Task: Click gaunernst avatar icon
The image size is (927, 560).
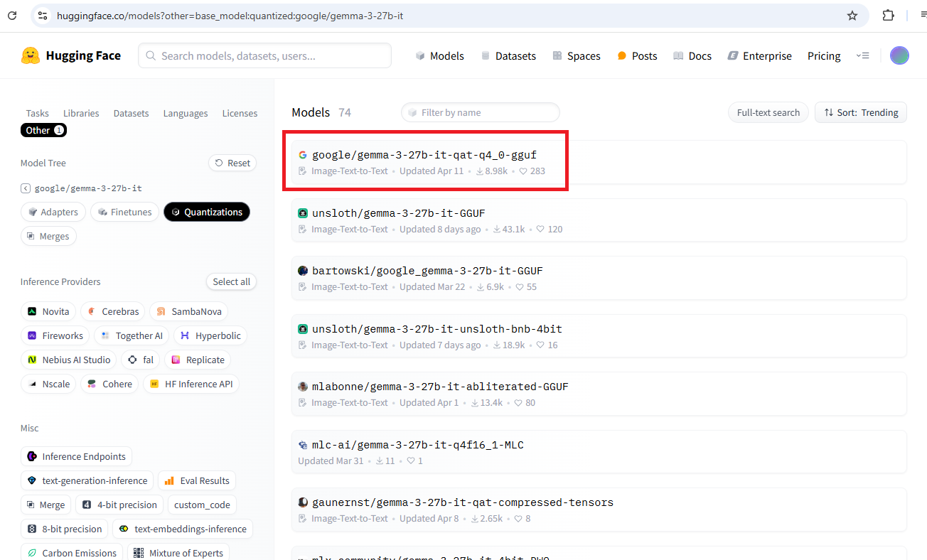Action: coord(303,502)
